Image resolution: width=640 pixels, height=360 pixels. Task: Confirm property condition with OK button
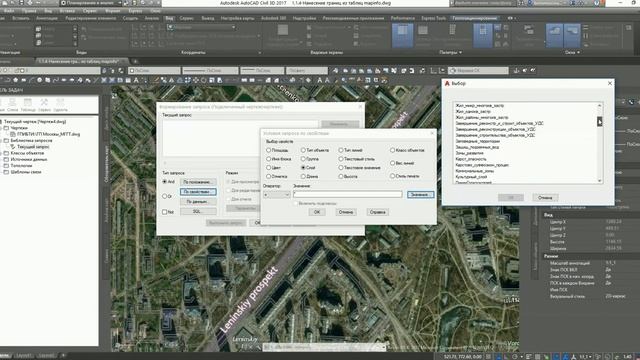click(x=317, y=212)
